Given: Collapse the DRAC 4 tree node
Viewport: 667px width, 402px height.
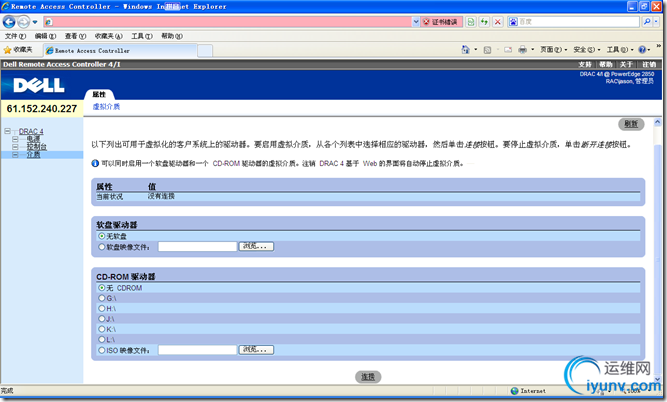Looking at the screenshot, I should pos(7,131).
